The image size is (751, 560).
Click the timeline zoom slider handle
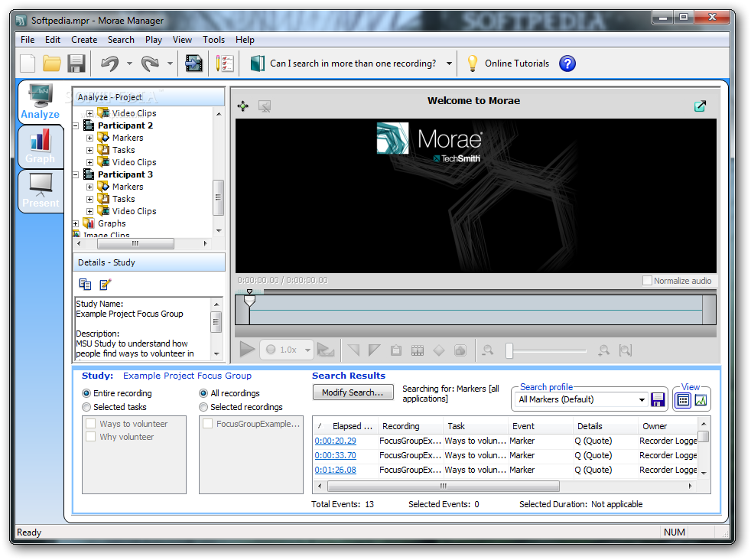(x=509, y=350)
